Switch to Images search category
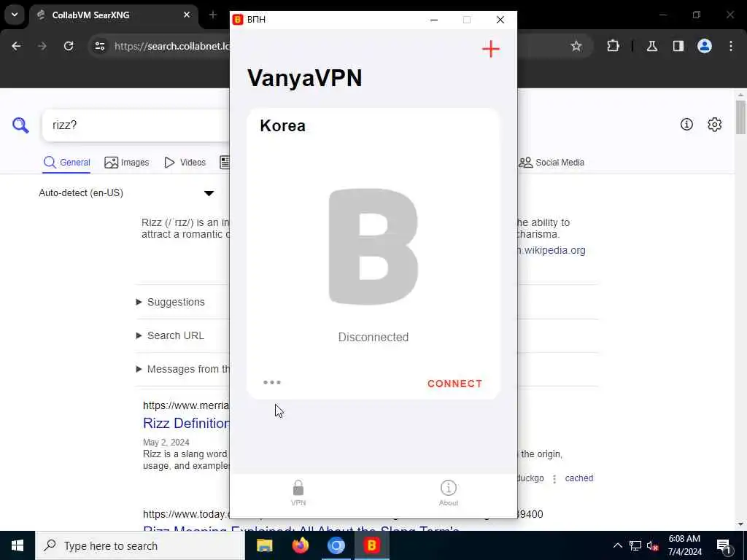Image resolution: width=747 pixels, height=560 pixels. [127, 163]
